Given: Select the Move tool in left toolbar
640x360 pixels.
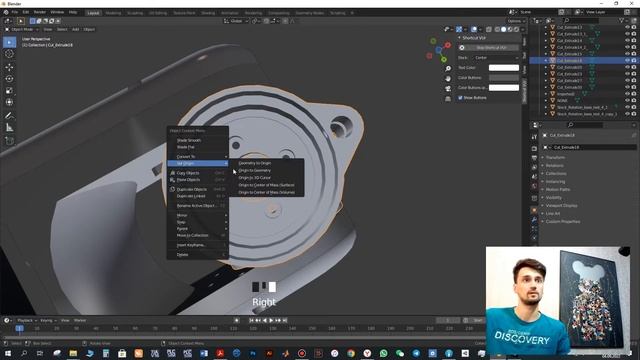Looking at the screenshot, I should [9, 67].
